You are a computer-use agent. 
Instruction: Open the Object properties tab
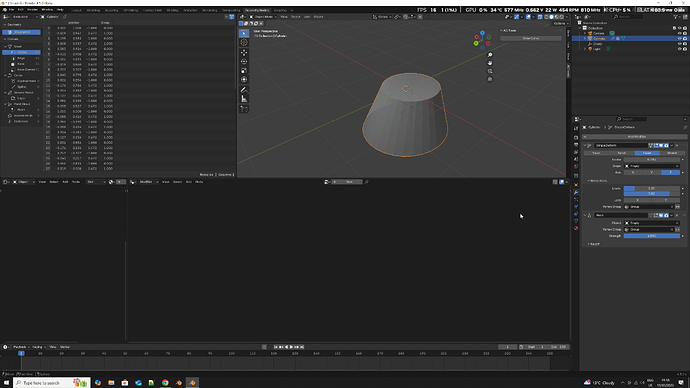[576, 185]
